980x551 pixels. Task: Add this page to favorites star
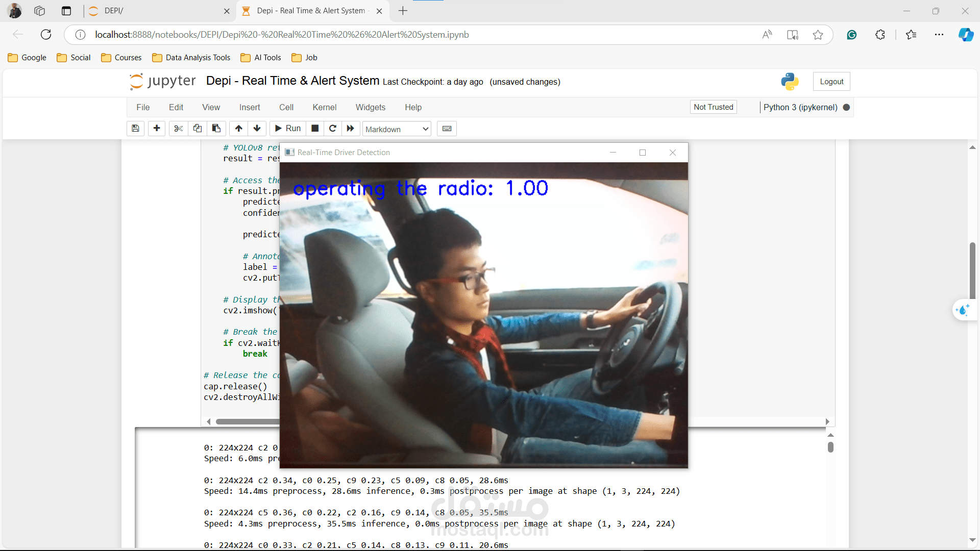tap(818, 35)
